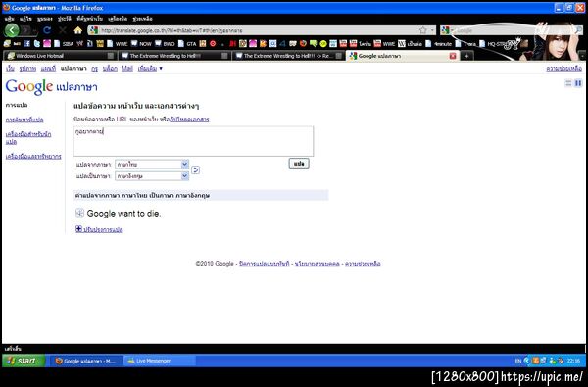
Task: Click the upload document link
Action: tap(189, 120)
